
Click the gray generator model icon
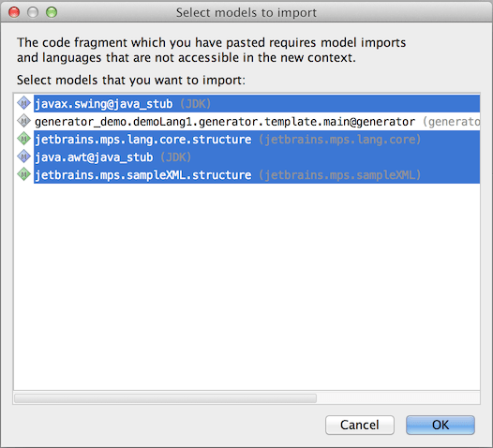pyautogui.click(x=23, y=121)
